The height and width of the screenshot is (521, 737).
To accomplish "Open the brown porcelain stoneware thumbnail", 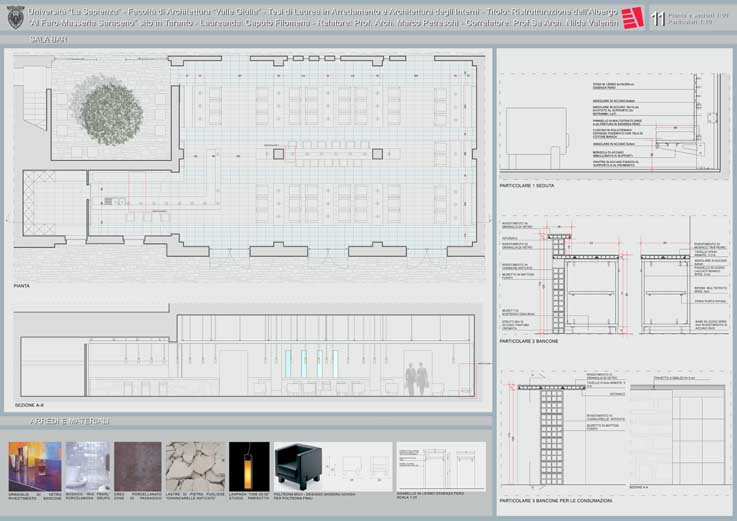I will click(x=138, y=466).
